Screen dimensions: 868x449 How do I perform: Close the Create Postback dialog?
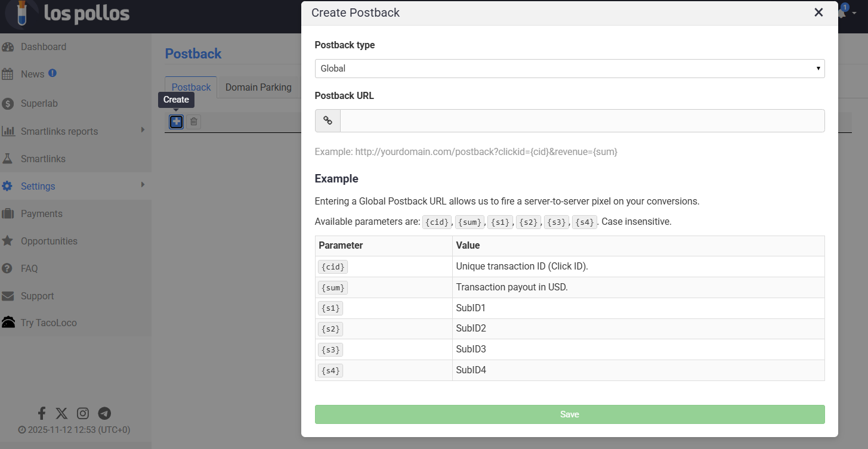[x=818, y=13]
